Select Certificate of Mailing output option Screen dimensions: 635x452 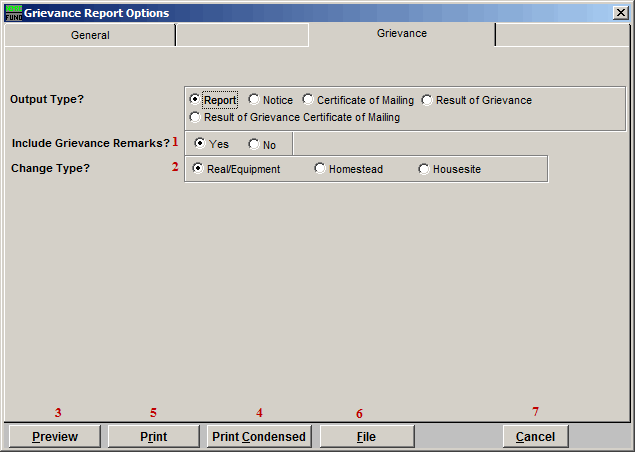click(x=308, y=100)
